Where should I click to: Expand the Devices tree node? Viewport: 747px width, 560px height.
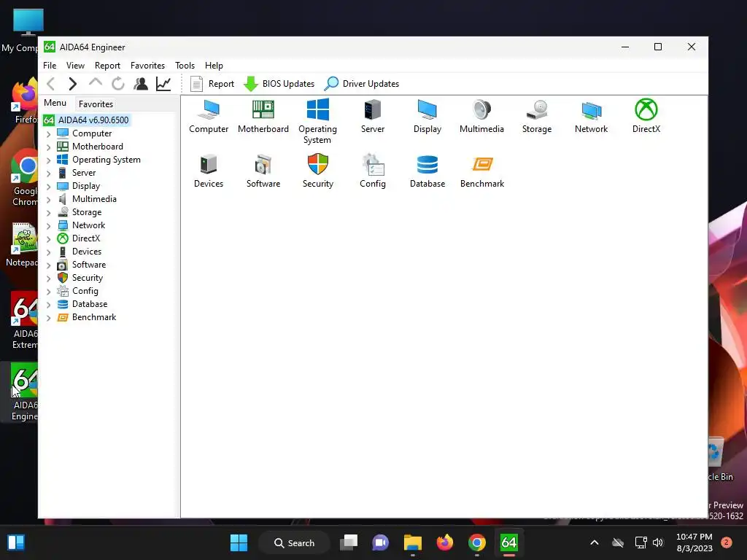49,252
